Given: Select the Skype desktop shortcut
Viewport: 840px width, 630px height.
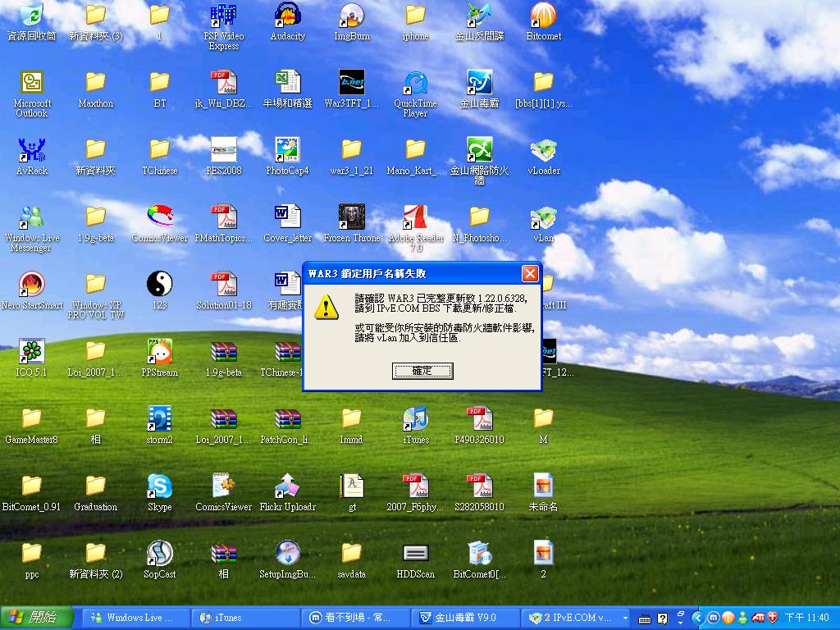Looking at the screenshot, I should [159, 487].
